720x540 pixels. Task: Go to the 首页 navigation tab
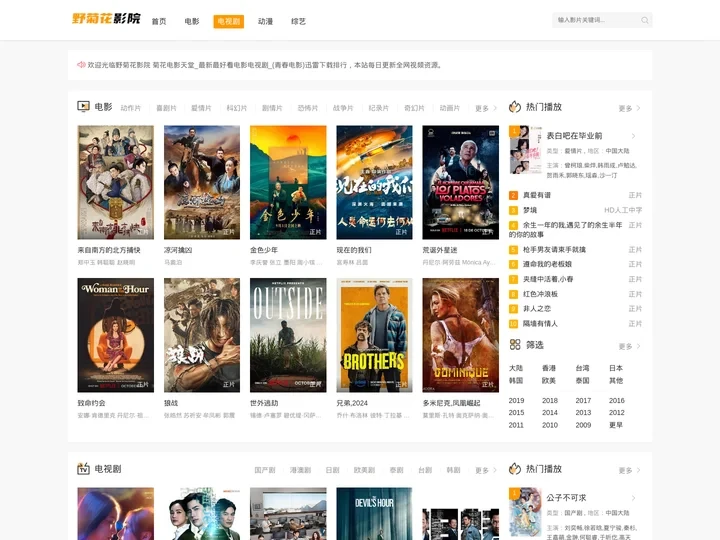tap(159, 21)
